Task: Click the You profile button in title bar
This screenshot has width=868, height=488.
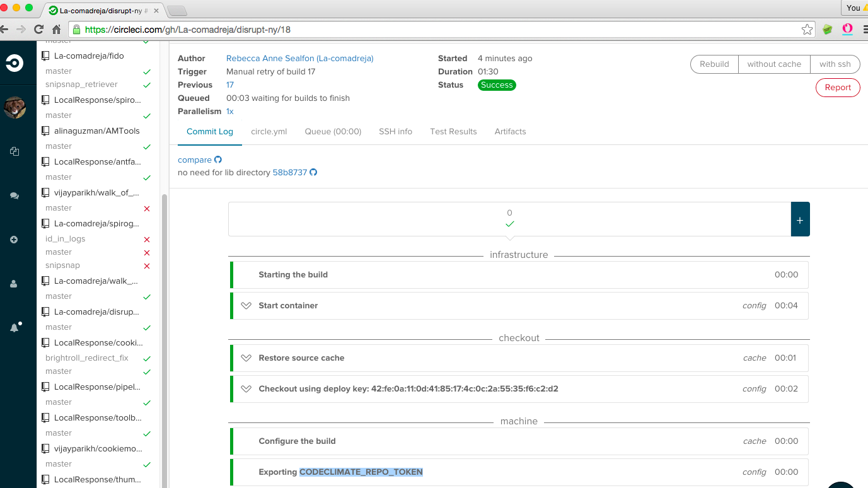Action: click(x=855, y=8)
